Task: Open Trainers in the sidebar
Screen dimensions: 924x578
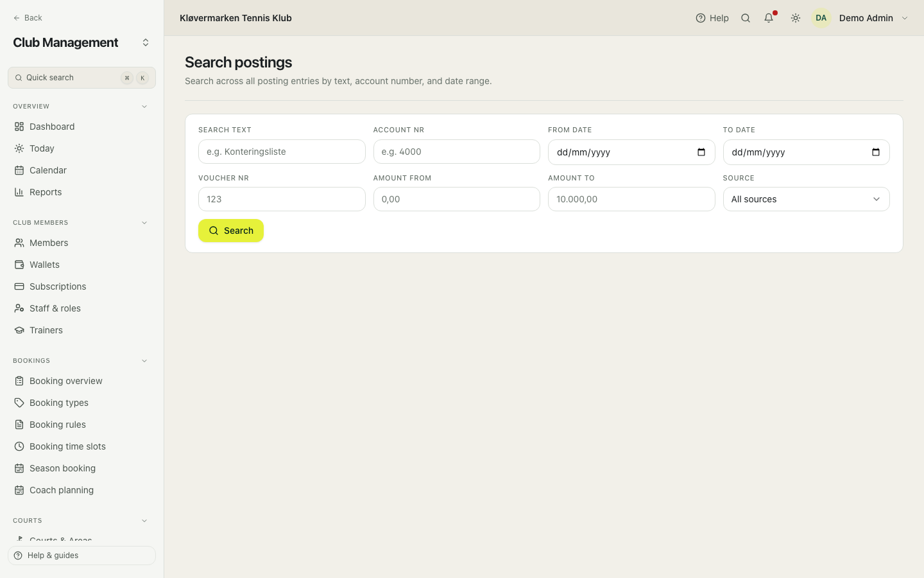Action: pos(81,330)
